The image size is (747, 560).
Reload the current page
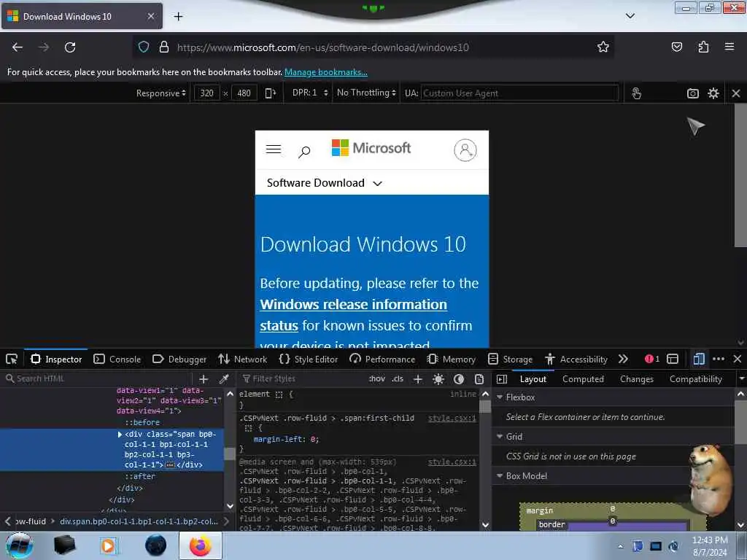pos(70,47)
